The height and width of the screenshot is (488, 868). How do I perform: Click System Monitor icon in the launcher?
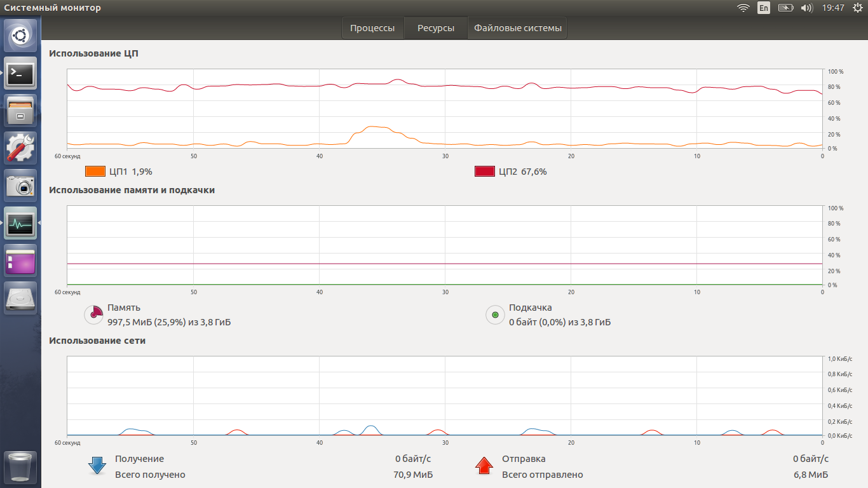(x=20, y=223)
